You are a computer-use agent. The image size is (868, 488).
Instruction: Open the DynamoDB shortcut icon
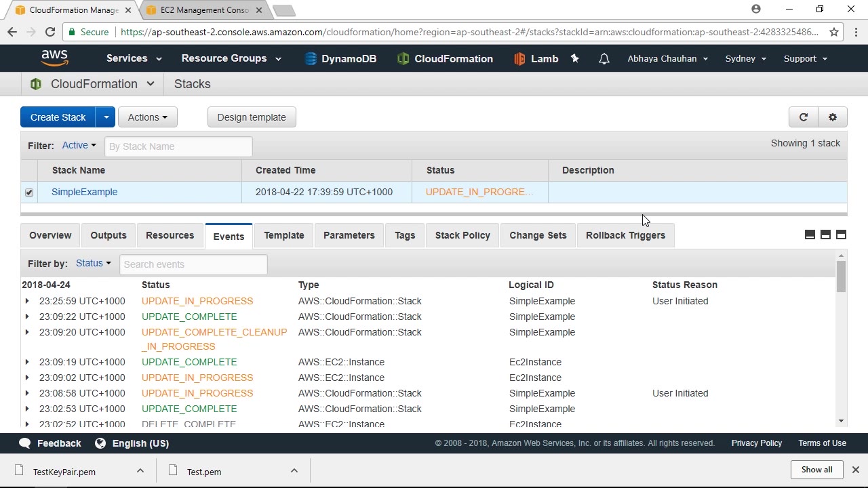311,59
